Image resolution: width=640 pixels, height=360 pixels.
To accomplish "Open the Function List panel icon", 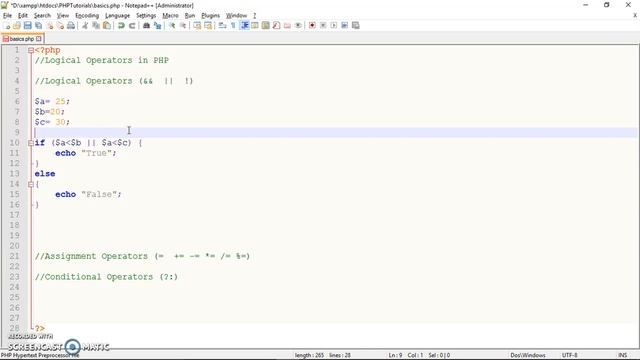I will coord(276,25).
